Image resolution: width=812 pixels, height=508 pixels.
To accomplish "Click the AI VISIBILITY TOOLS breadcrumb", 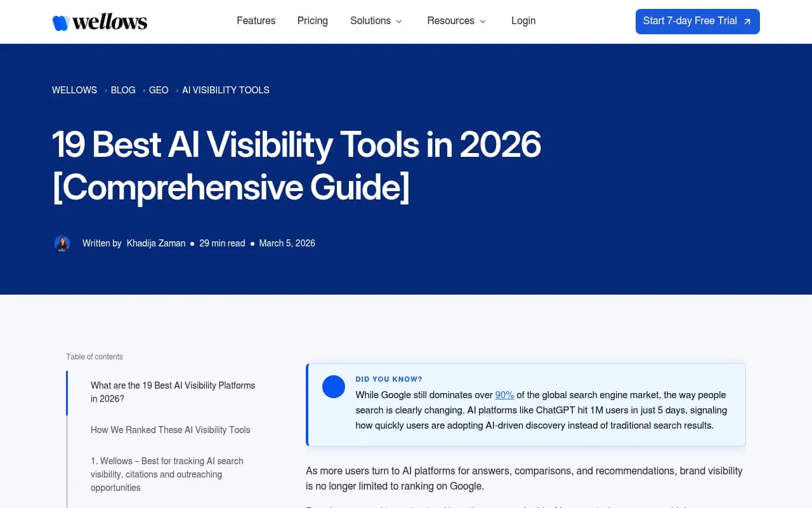I will [x=226, y=90].
